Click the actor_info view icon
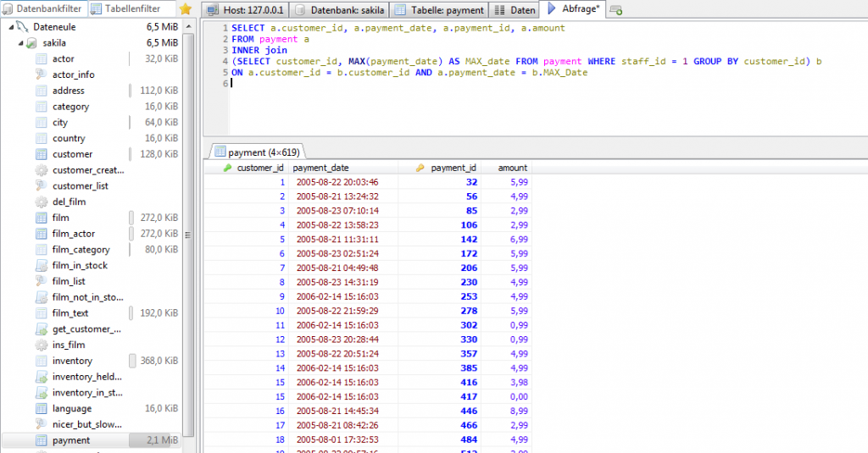The width and height of the screenshot is (868, 453). pyautogui.click(x=42, y=75)
